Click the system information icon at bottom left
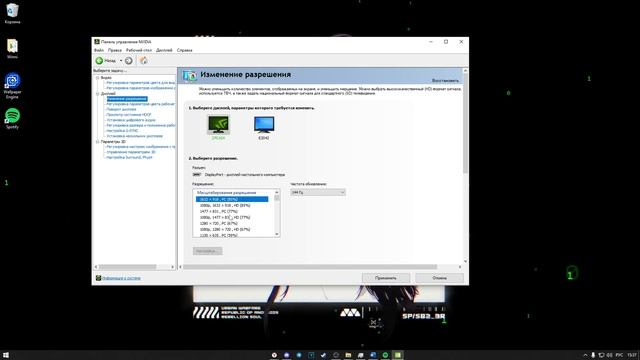Screen dimensions: 640x360 [98, 278]
